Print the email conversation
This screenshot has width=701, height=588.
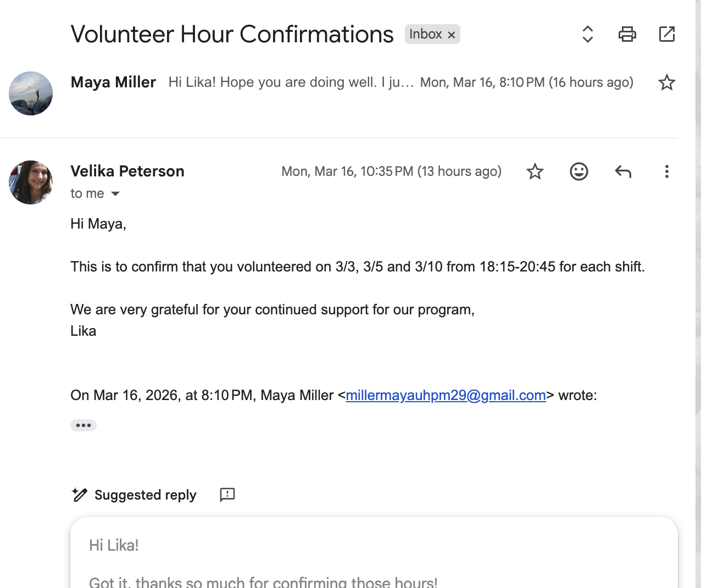[627, 34]
